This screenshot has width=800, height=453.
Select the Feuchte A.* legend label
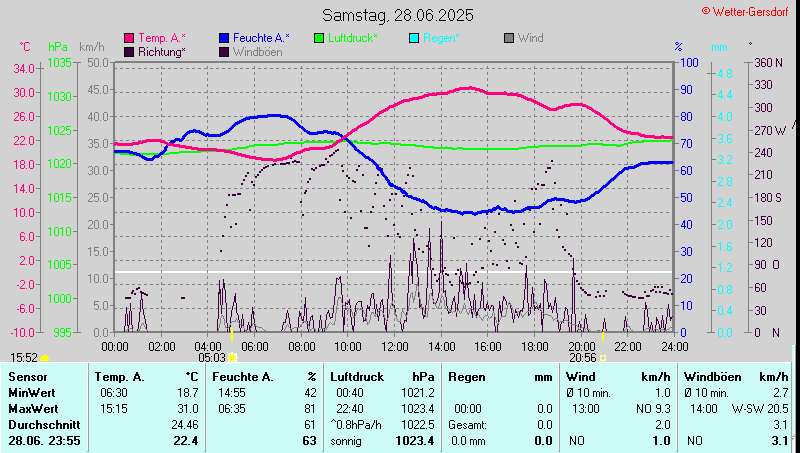[x=261, y=38]
